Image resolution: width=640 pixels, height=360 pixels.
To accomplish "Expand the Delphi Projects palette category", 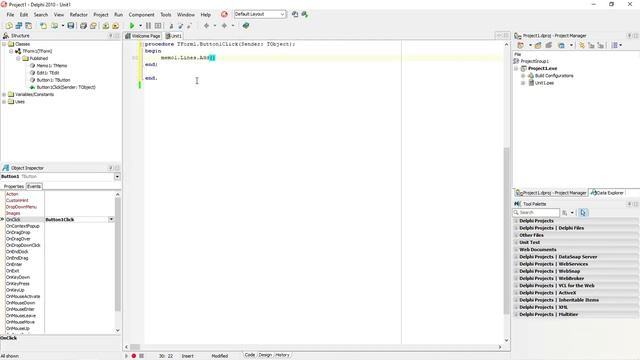I will click(x=516, y=221).
